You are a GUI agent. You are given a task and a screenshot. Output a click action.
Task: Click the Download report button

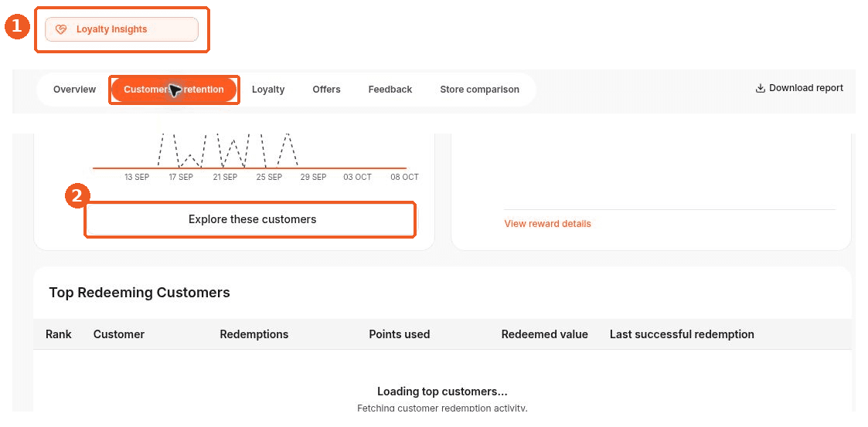799,88
